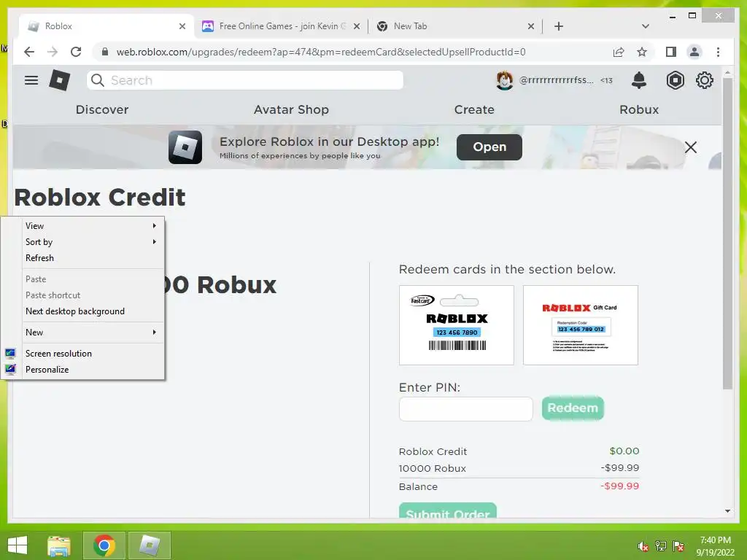Open the Robux hexagon balance icon
The image size is (747, 560).
point(675,80)
